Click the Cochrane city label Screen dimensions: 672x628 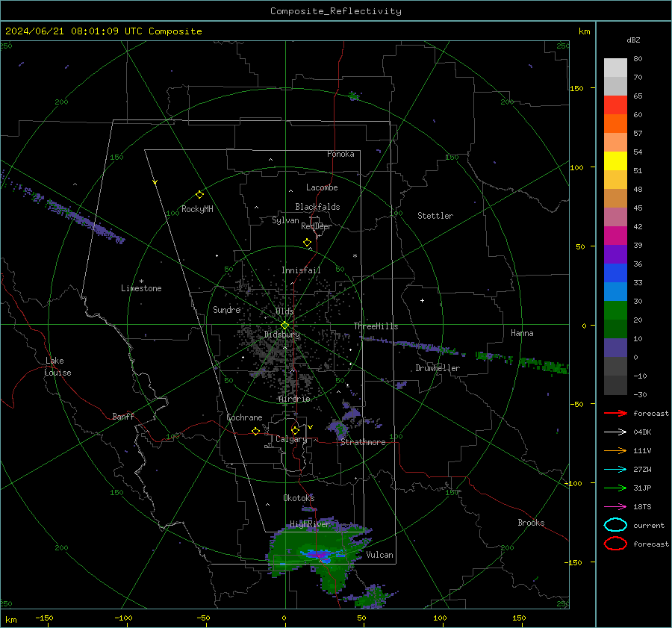tap(244, 417)
